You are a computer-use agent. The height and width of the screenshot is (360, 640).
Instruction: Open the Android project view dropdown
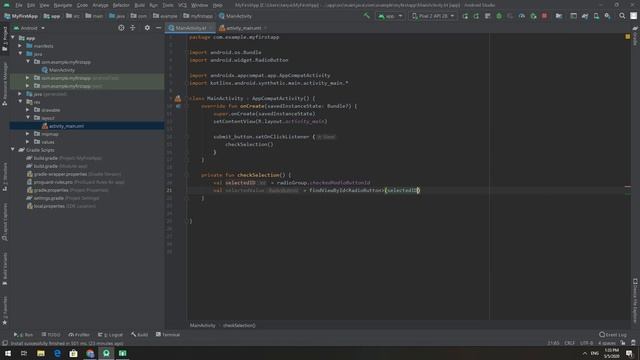29,28
